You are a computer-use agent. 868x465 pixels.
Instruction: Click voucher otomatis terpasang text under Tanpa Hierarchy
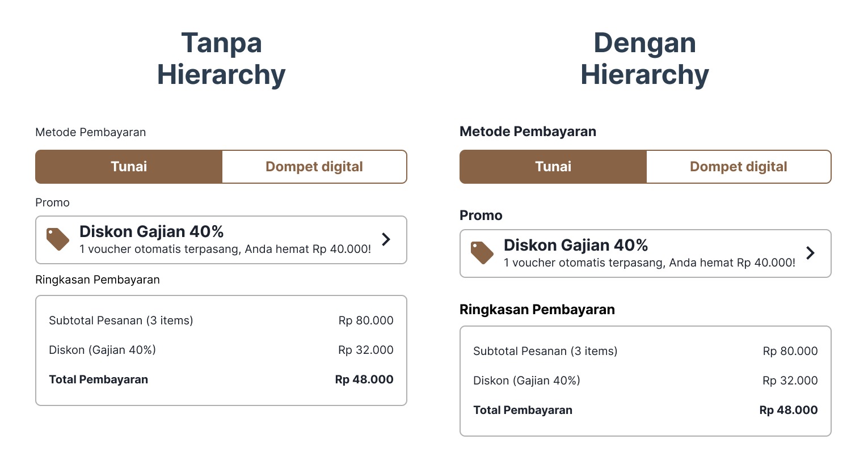pos(225,249)
